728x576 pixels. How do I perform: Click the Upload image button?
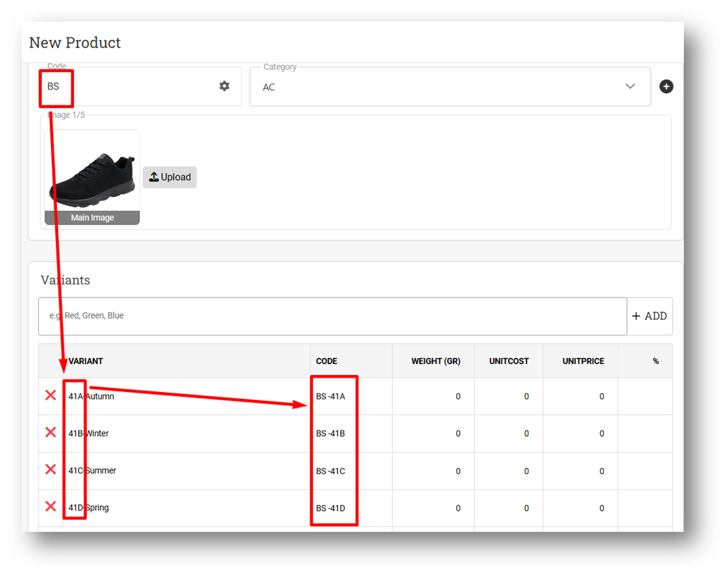(170, 177)
